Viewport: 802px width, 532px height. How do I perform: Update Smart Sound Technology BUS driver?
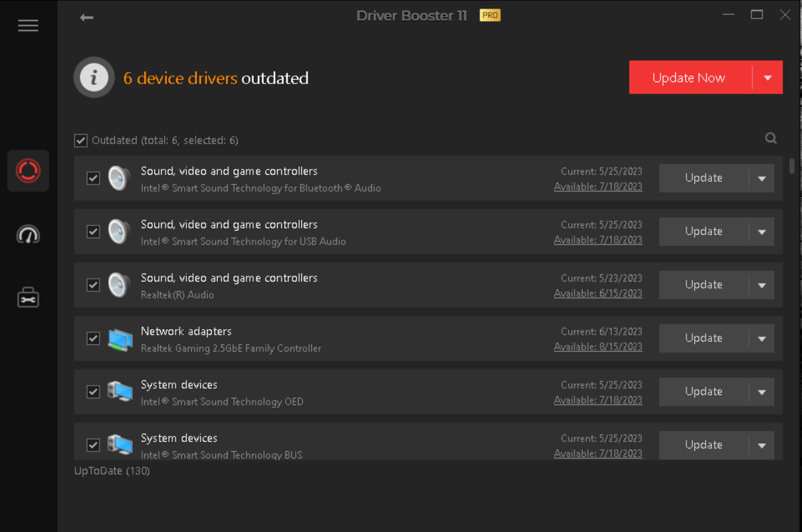click(704, 445)
